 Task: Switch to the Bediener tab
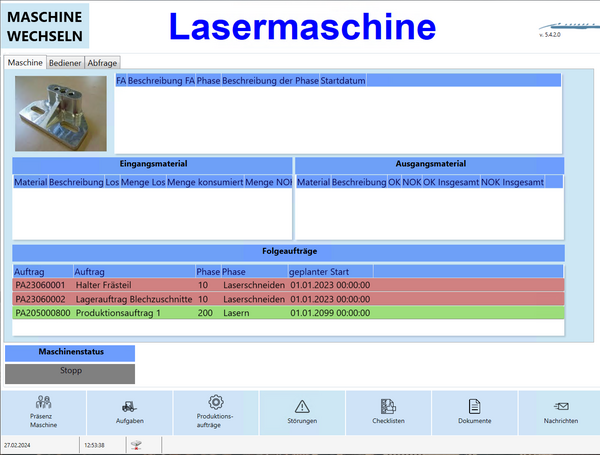65,63
